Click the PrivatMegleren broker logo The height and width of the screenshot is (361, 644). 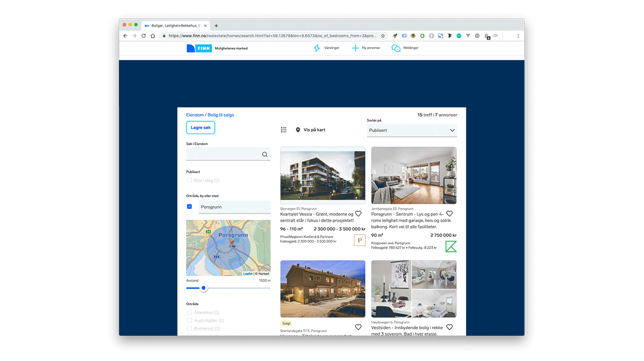360,240
